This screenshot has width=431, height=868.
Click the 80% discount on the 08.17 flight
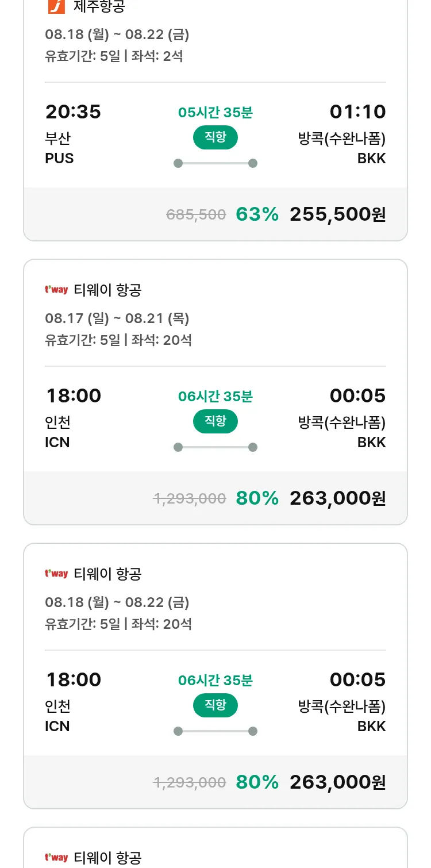[257, 498]
